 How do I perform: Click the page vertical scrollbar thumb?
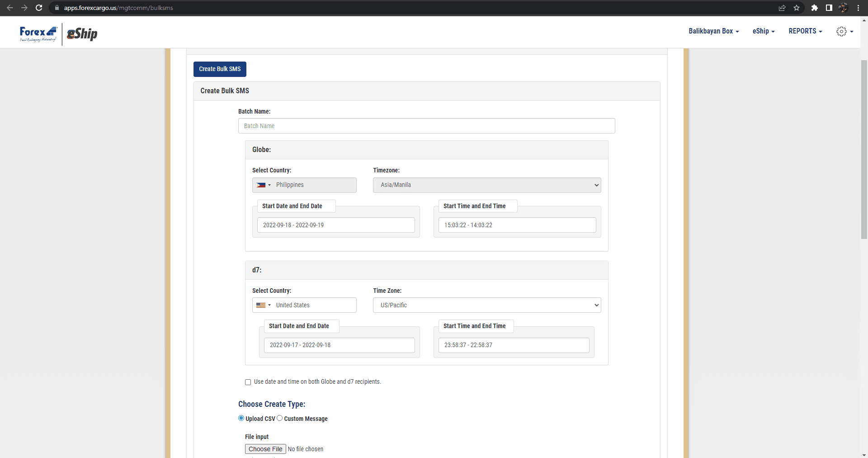[864, 149]
